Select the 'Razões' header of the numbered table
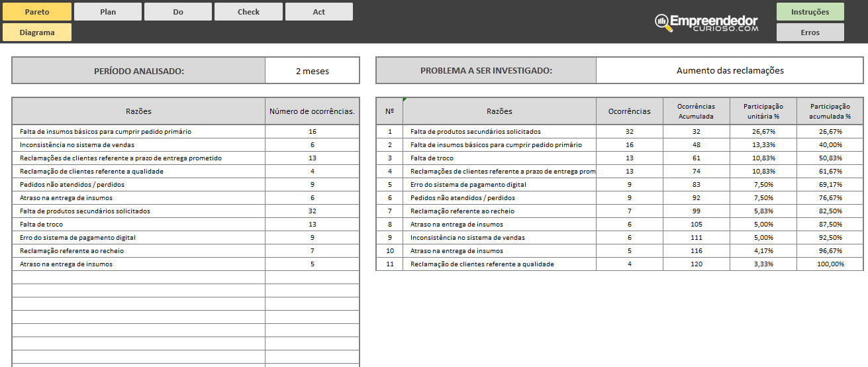 pyautogui.click(x=499, y=111)
